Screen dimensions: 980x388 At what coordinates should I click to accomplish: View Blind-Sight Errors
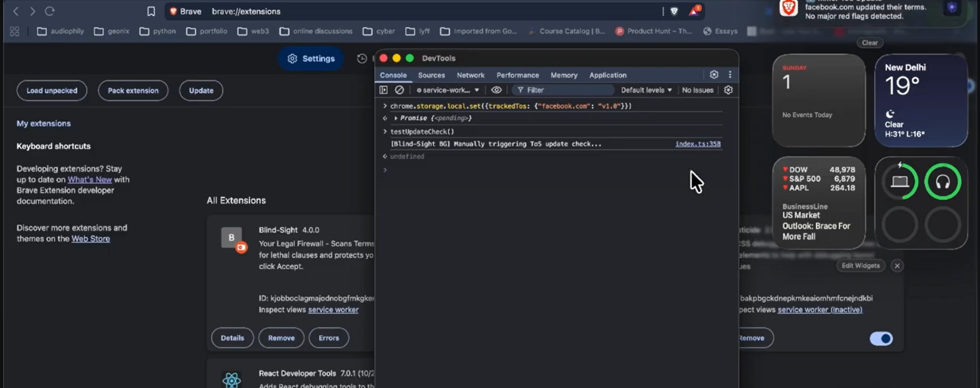point(329,338)
